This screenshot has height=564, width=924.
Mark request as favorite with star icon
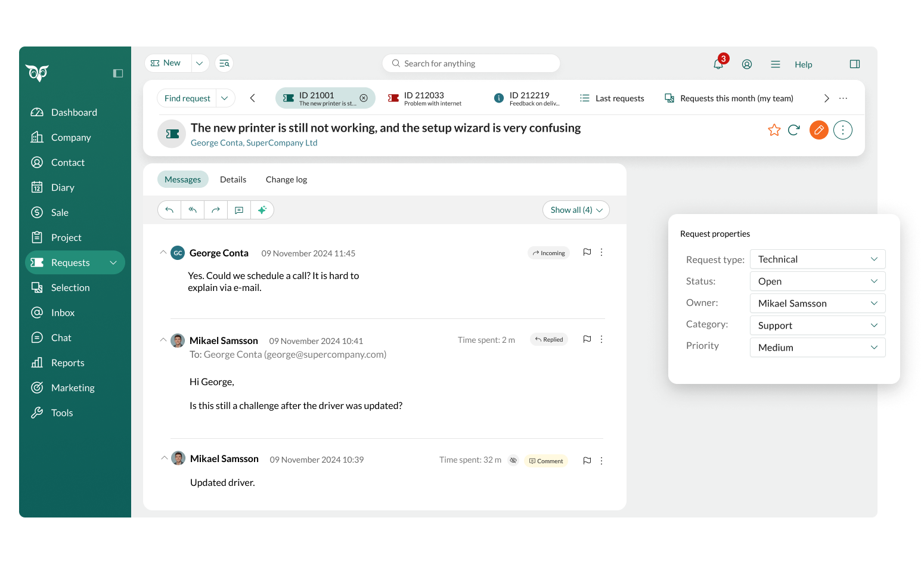pyautogui.click(x=774, y=130)
